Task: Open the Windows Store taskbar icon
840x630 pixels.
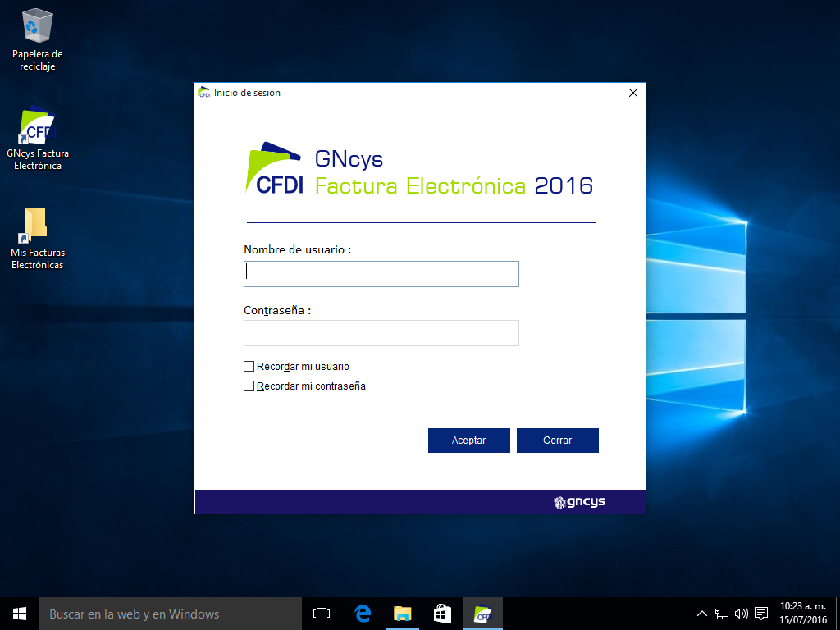Action: click(x=442, y=614)
